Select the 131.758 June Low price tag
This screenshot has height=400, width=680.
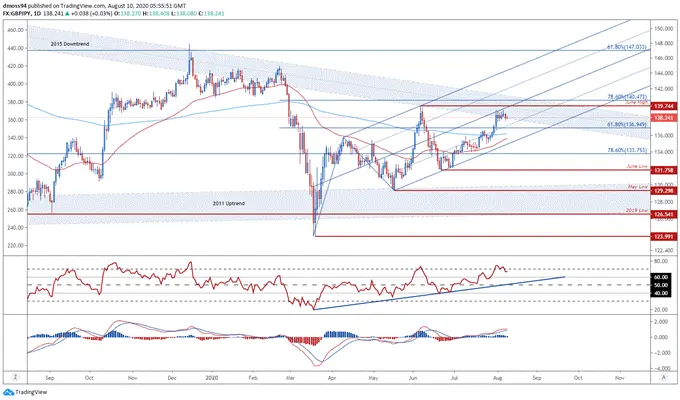tap(663, 170)
